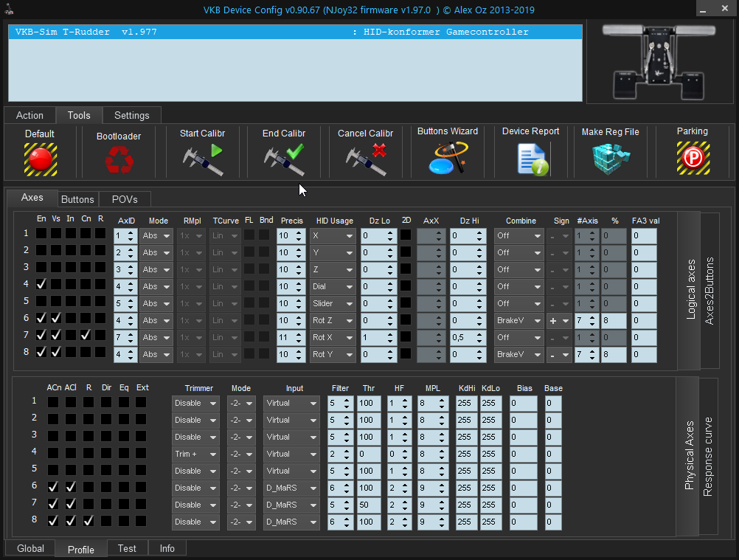Open Sign dropdown for logical axis 8
The width and height of the screenshot is (739, 560).
(x=559, y=354)
